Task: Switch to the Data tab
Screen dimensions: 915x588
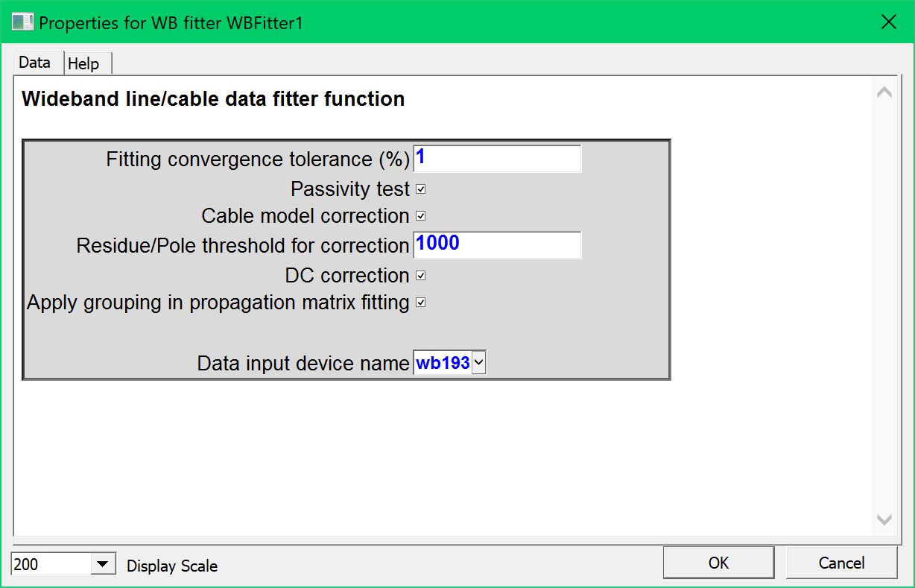Action: click(x=34, y=63)
